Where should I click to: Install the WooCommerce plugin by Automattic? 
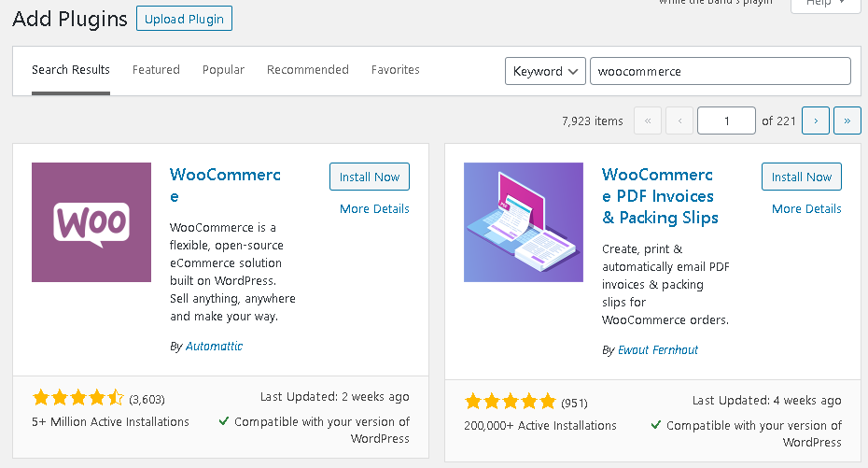coord(370,177)
